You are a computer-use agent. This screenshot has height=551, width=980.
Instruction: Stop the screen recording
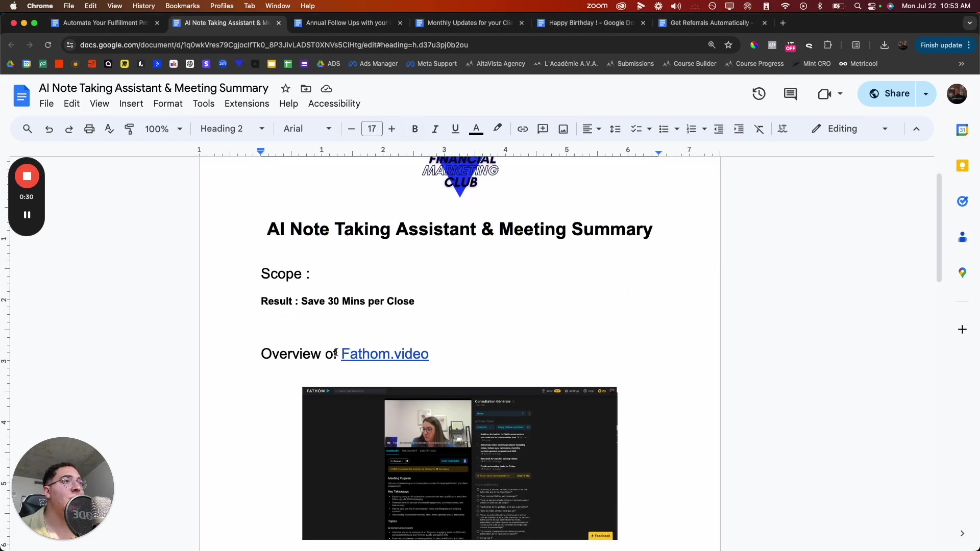(27, 176)
